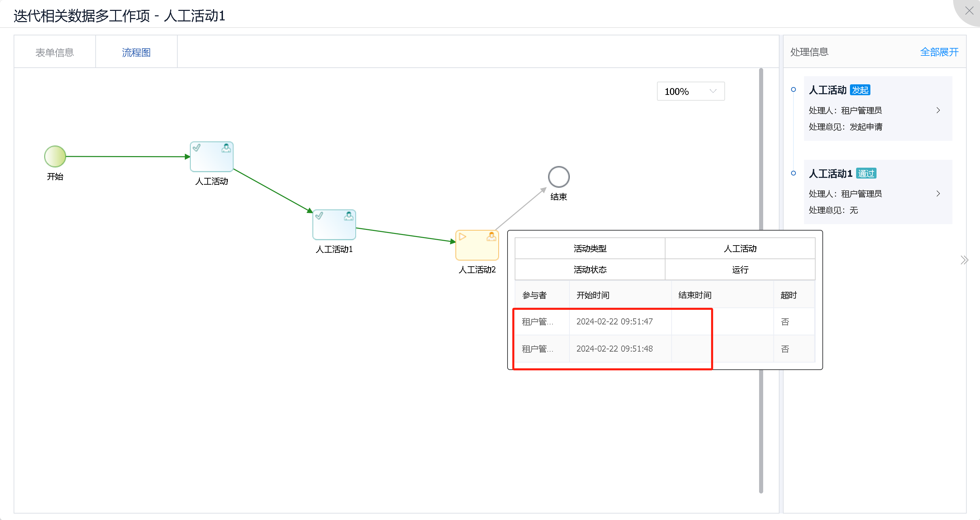This screenshot has height=520, width=980.
Task: Click the timeline dot beside 人工活动 entry
Action: coord(793,89)
